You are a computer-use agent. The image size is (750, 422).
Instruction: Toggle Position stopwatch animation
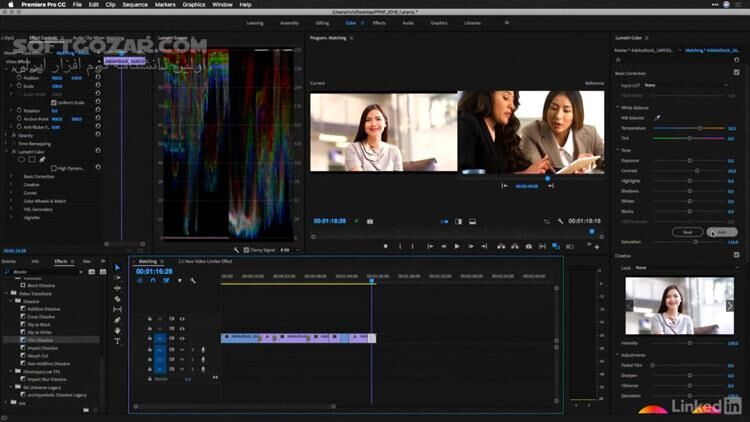19,78
